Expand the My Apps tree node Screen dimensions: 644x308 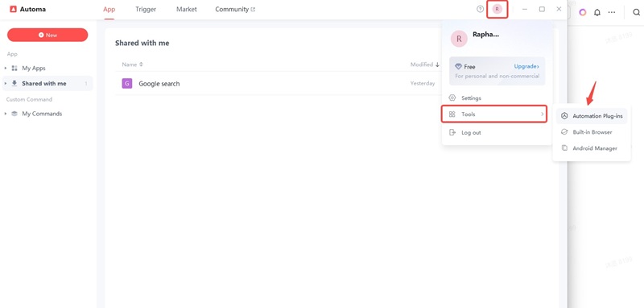pos(6,69)
